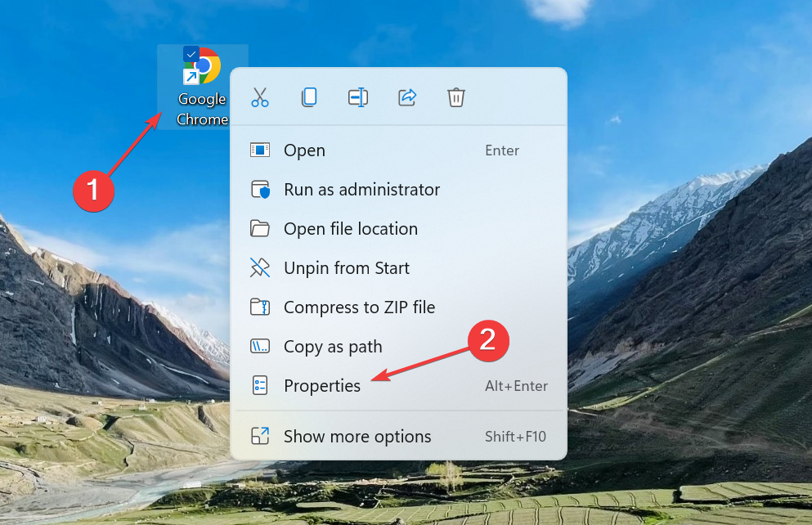This screenshot has width=812, height=525.
Task: Open Properties from the context menu
Action: [x=398, y=386]
